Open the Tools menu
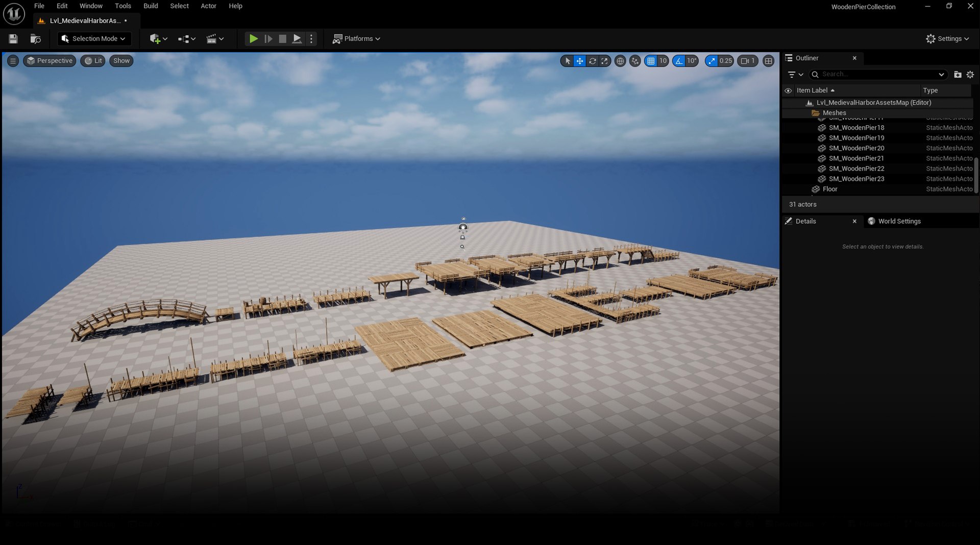Screen dimensions: 980x545 pyautogui.click(x=123, y=6)
